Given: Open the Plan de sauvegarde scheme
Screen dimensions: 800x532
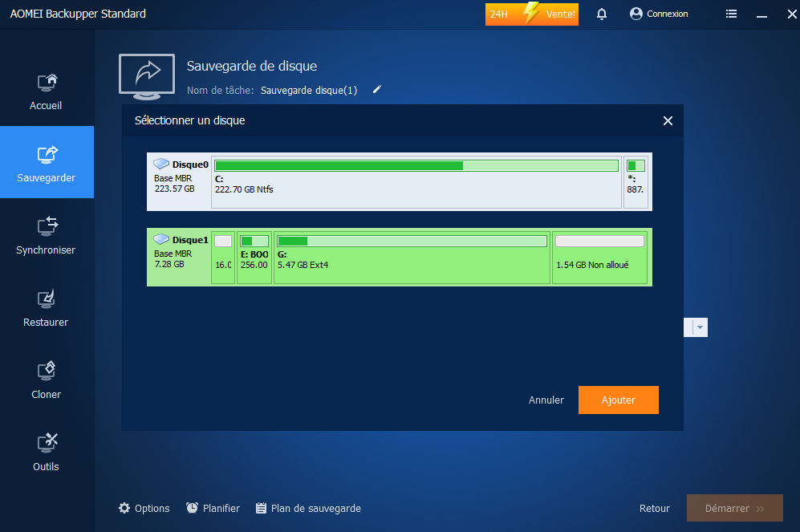Looking at the screenshot, I should pyautogui.click(x=308, y=508).
